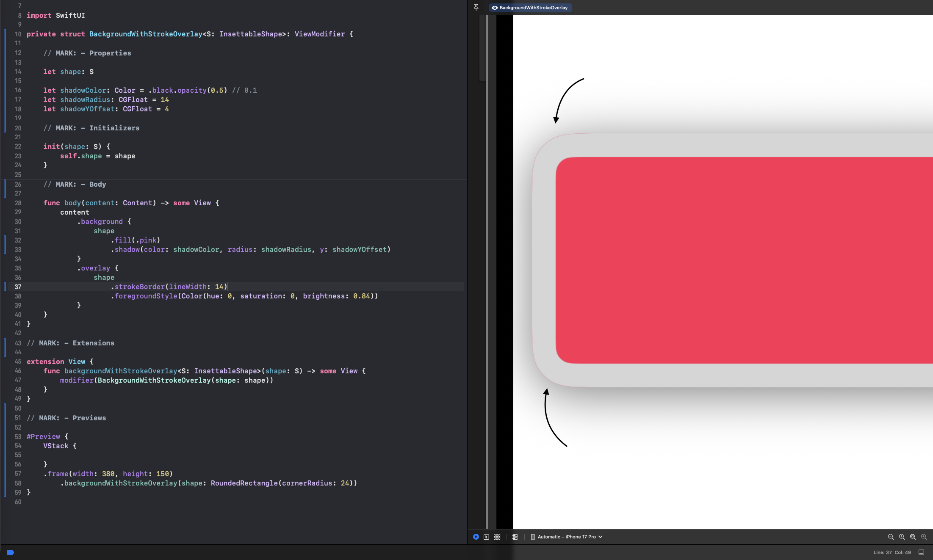This screenshot has height=560, width=933.
Task: Click the Line 37 Col 49 indicator
Action: [891, 552]
